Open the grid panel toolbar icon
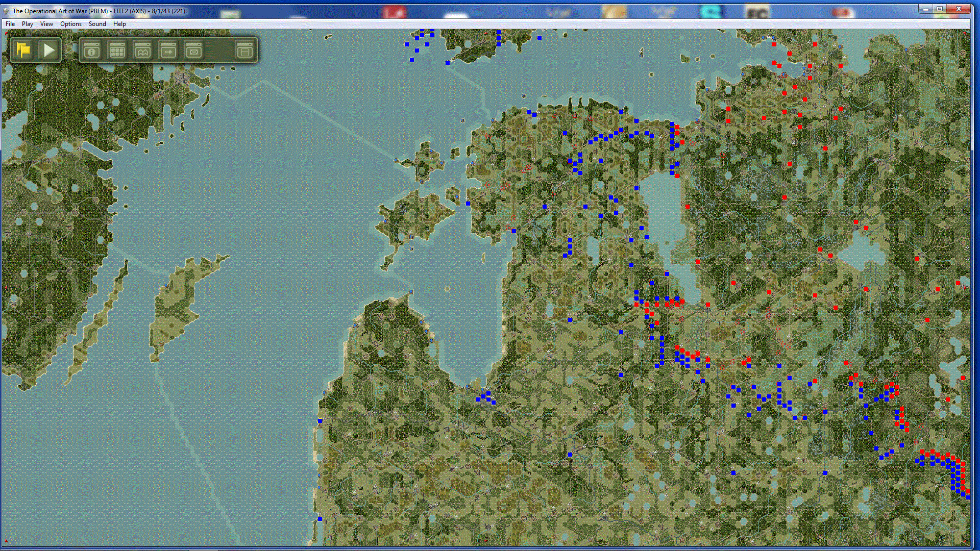The height and width of the screenshot is (551, 980). coord(117,50)
